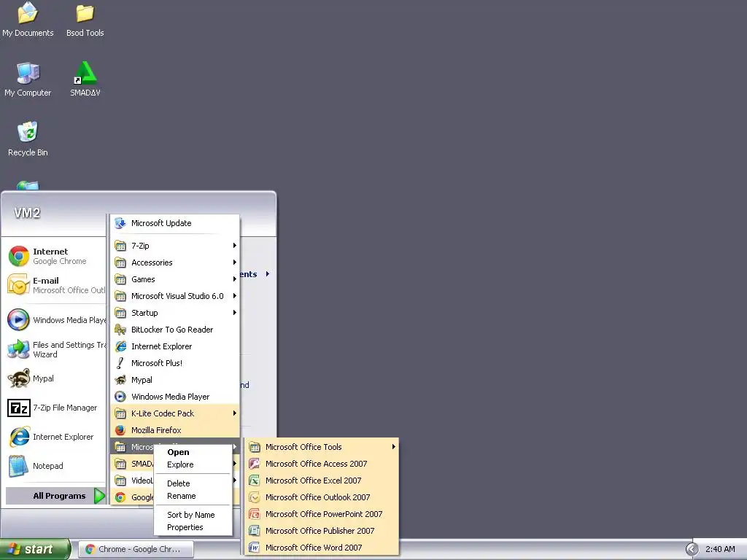Launch Microsoft Office PowerPoint 2007
Screen dimensions: 747x560
click(321, 514)
